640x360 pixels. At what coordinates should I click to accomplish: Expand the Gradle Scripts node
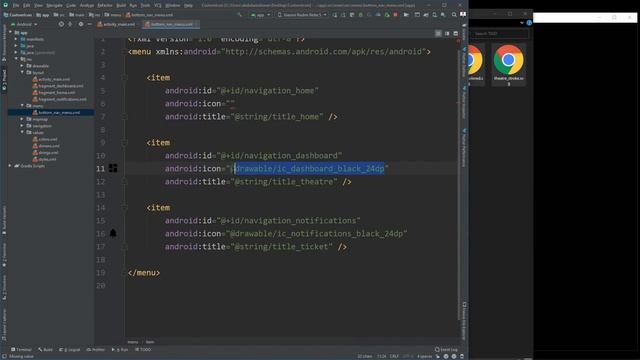(10, 166)
